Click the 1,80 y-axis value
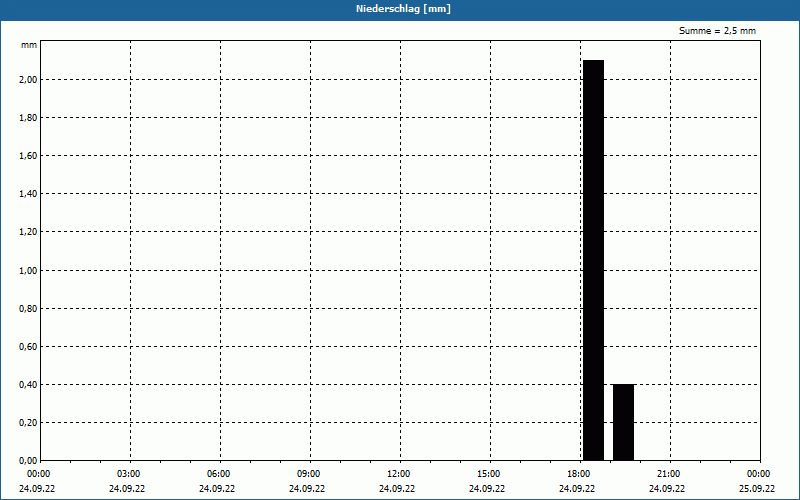The width and height of the screenshot is (800, 500). 28,118
